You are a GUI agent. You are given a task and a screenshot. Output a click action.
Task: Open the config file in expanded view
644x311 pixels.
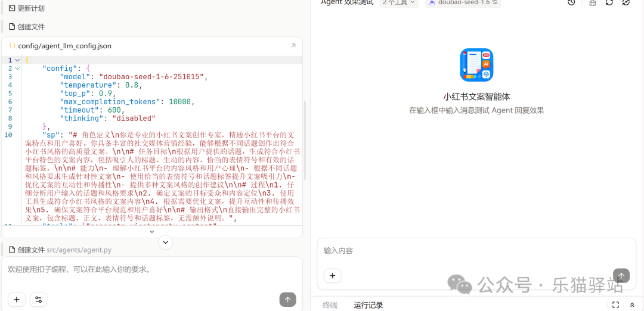click(293, 45)
